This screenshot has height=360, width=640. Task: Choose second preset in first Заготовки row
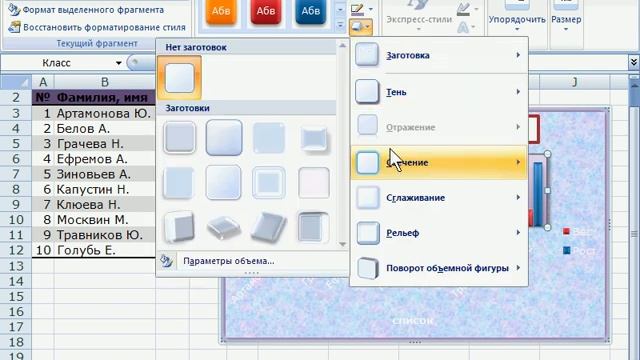[x=224, y=138]
